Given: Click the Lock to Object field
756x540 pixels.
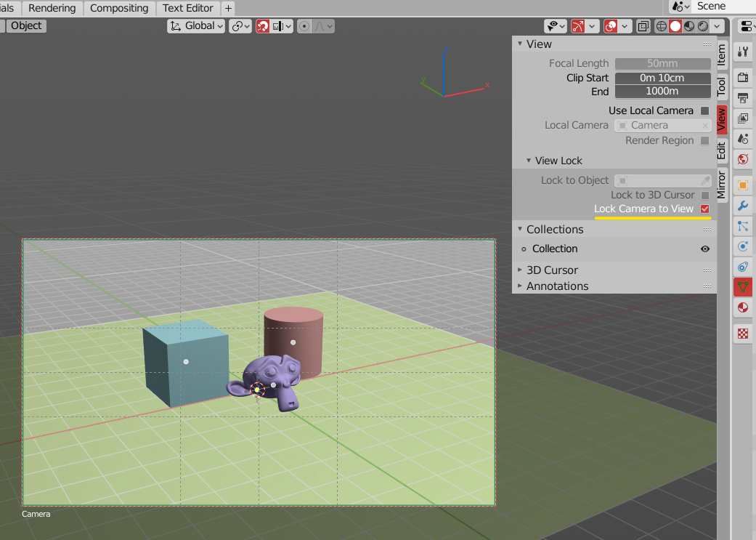Looking at the screenshot, I should point(662,180).
